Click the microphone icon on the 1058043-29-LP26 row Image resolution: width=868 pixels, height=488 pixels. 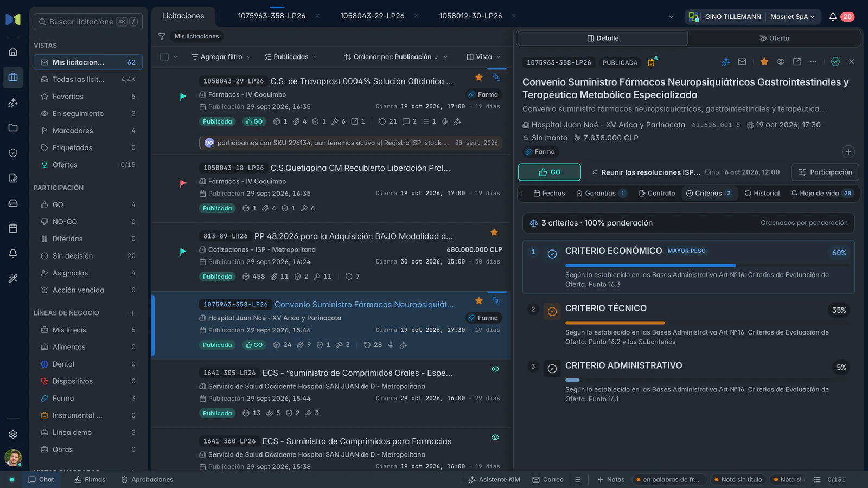(445, 121)
